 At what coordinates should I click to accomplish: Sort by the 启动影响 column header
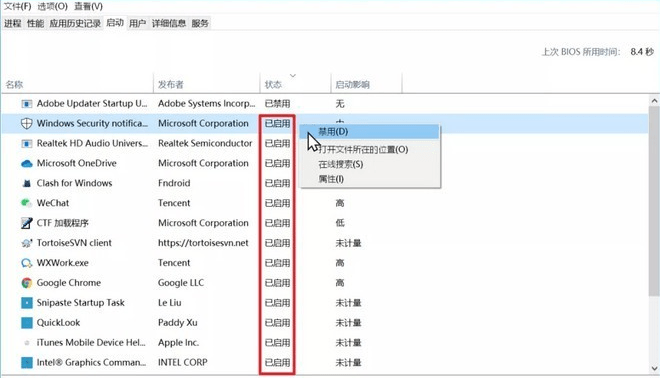[x=366, y=84]
